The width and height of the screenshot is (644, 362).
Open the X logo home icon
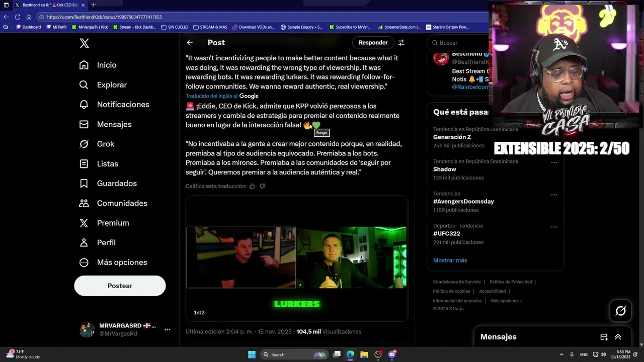pyautogui.click(x=84, y=43)
